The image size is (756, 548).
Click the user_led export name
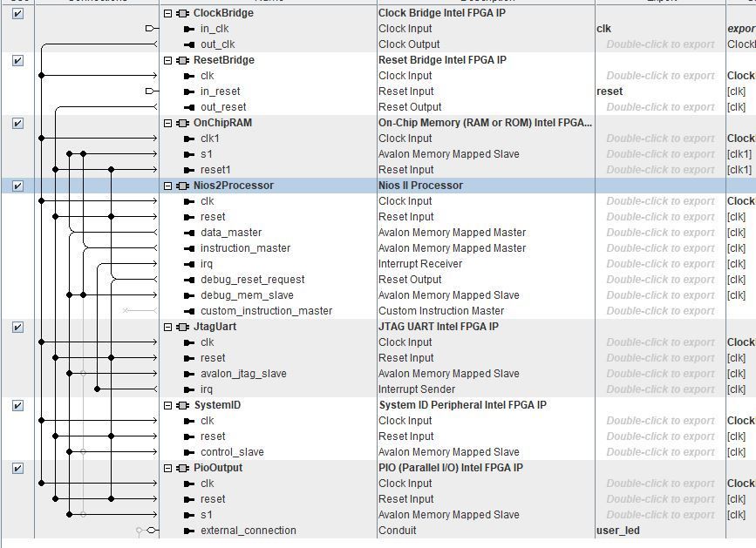tap(618, 531)
